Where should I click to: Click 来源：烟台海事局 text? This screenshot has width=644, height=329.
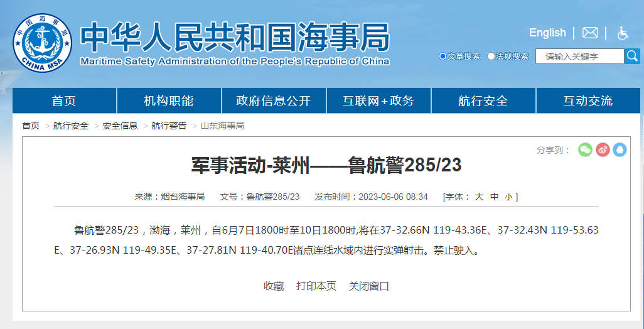pos(169,197)
